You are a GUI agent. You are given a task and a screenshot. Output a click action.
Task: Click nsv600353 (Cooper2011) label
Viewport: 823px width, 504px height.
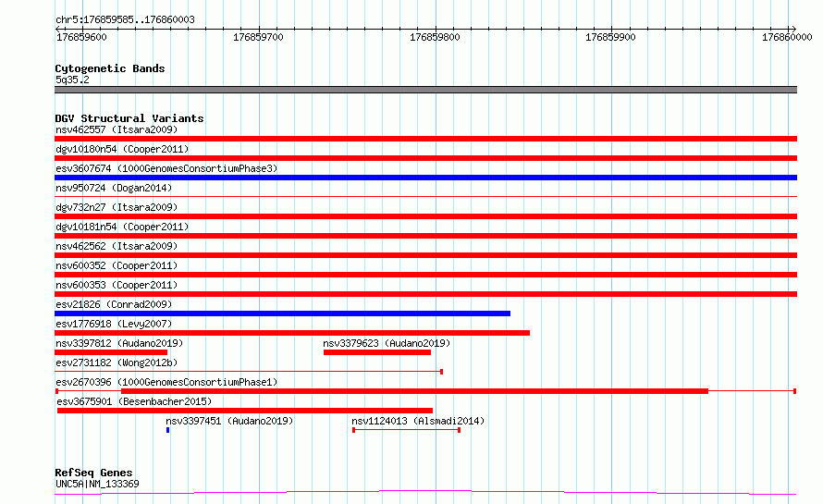click(117, 285)
